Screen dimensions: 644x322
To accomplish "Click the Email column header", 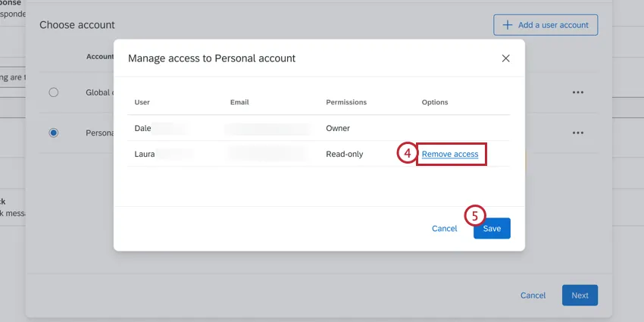I will pyautogui.click(x=239, y=102).
